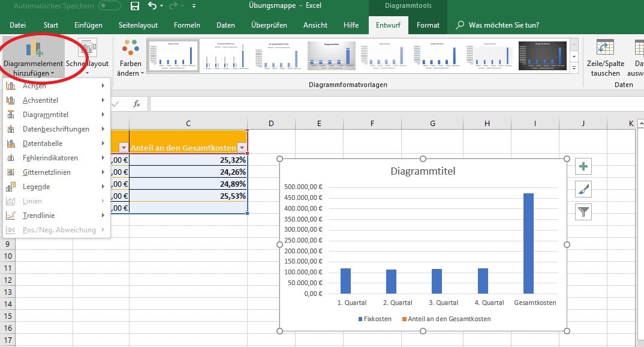Select cell with 25,53%
Screen dimensions: 644x347
[188, 196]
